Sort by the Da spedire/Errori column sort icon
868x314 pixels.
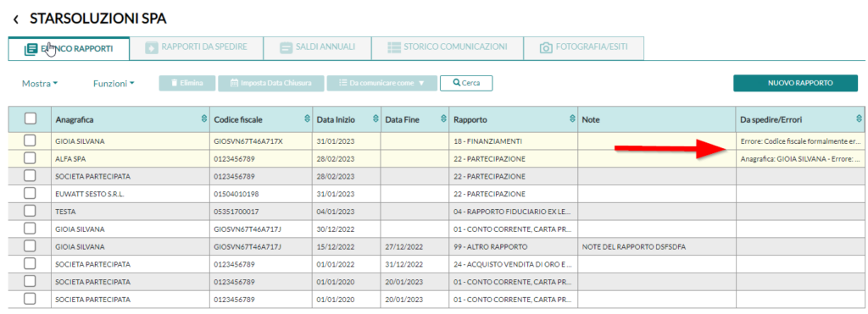click(x=859, y=118)
